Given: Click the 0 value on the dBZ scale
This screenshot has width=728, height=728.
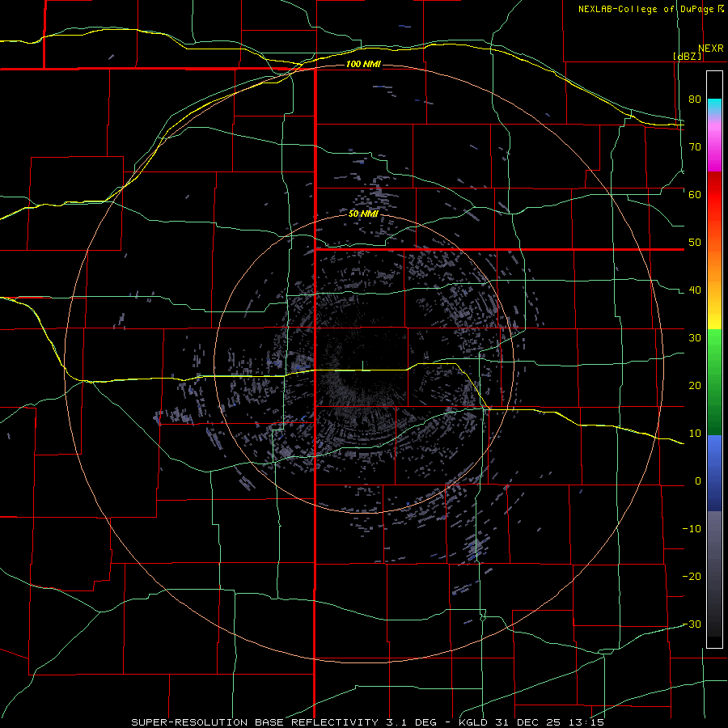Looking at the screenshot, I should point(698,481).
